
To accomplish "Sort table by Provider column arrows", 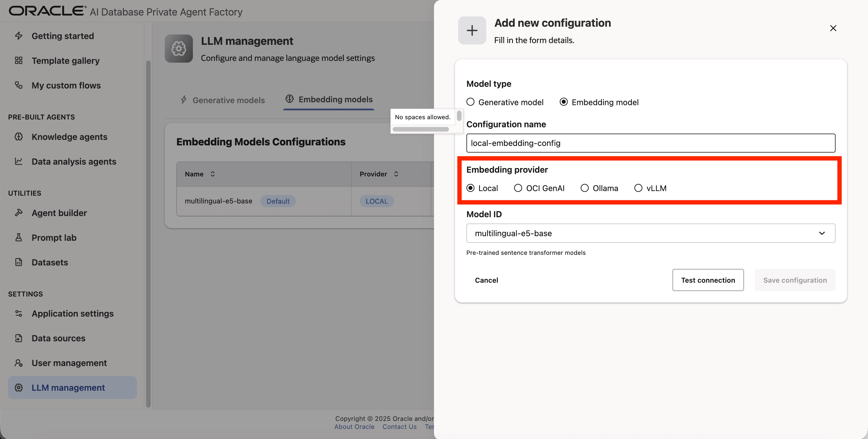I will 396,174.
